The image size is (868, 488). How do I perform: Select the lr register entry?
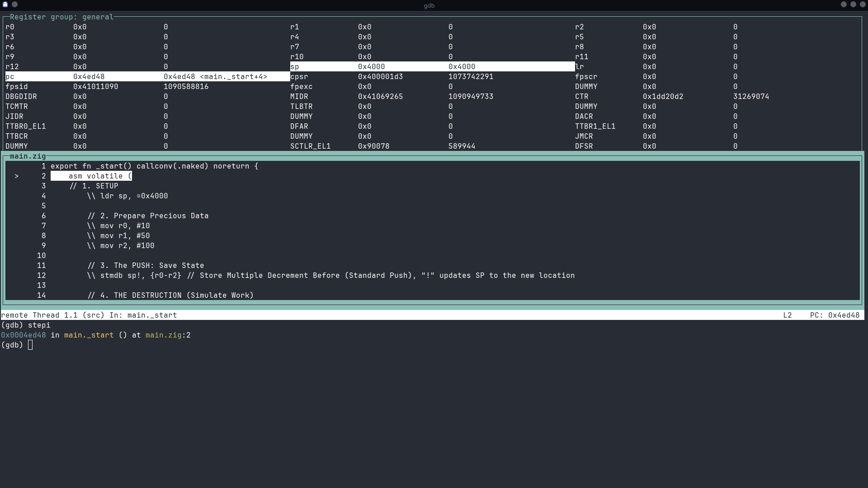click(580, 66)
